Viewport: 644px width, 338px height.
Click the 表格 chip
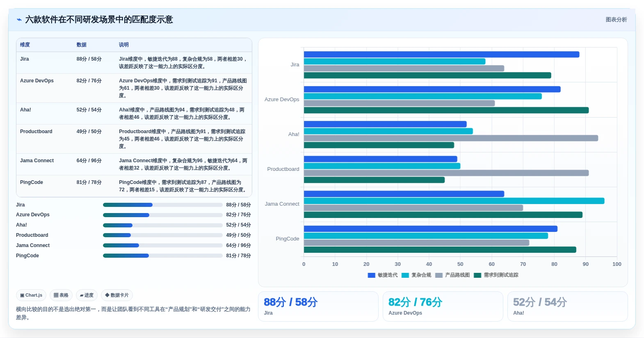click(x=61, y=295)
